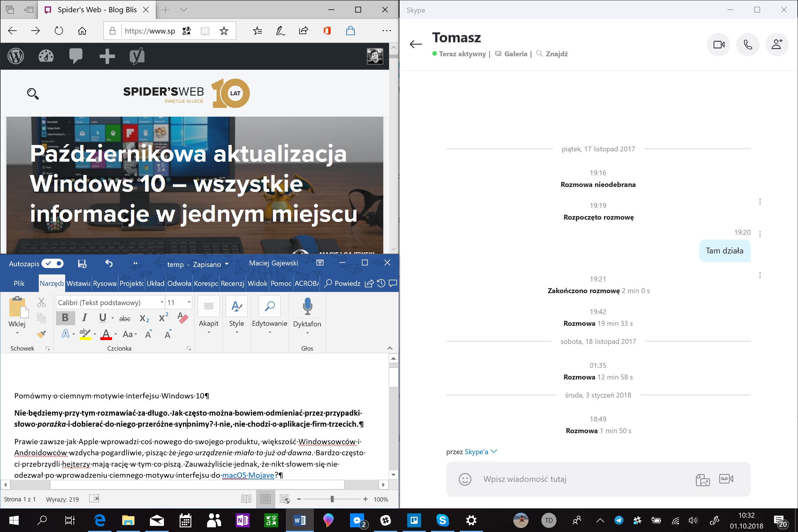The image size is (798, 532).
Task: Select the Format Painter brush in Word
Action: tap(41, 334)
